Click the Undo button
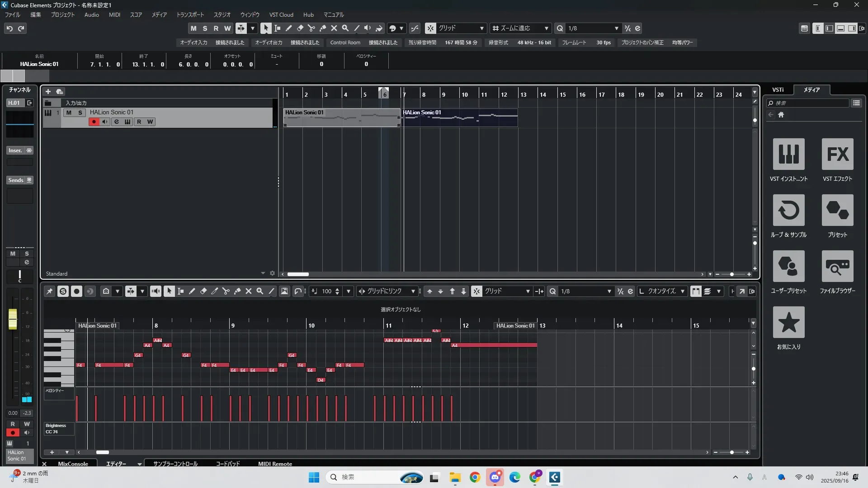This screenshot has width=868, height=488. pos(9,28)
